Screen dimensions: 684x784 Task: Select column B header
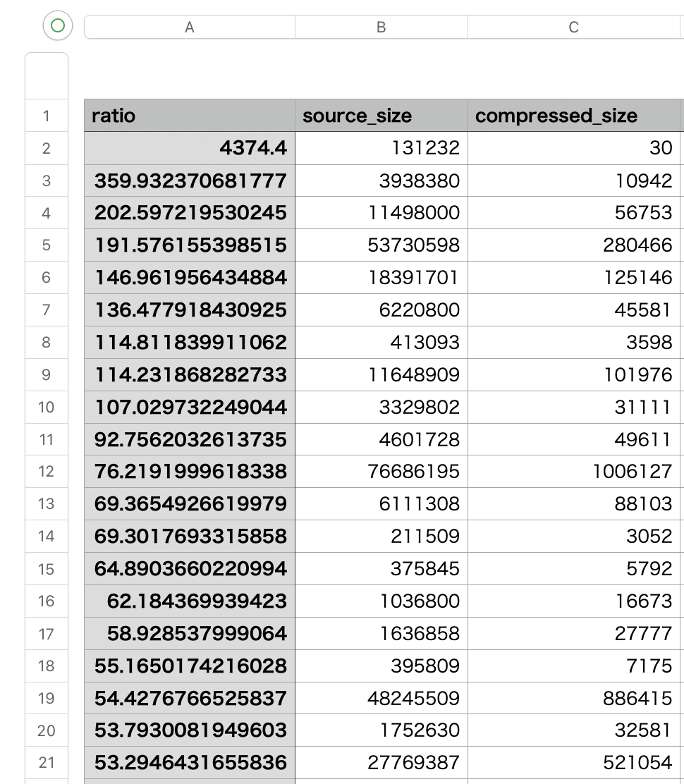(381, 27)
